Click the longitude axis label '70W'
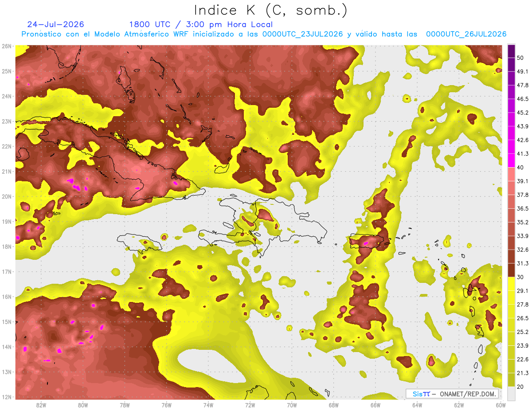532x411 pixels. pyautogui.click(x=292, y=405)
